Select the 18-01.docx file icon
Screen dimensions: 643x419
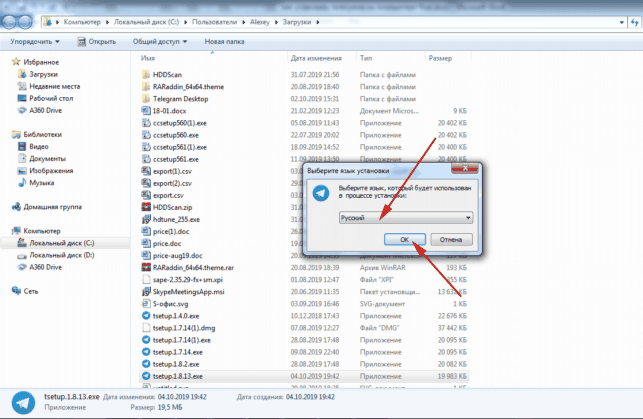146,111
